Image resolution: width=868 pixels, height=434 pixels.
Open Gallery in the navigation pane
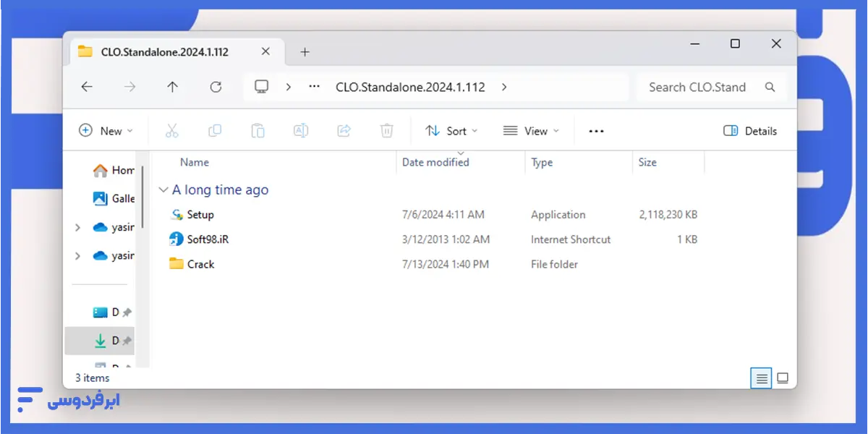point(114,198)
